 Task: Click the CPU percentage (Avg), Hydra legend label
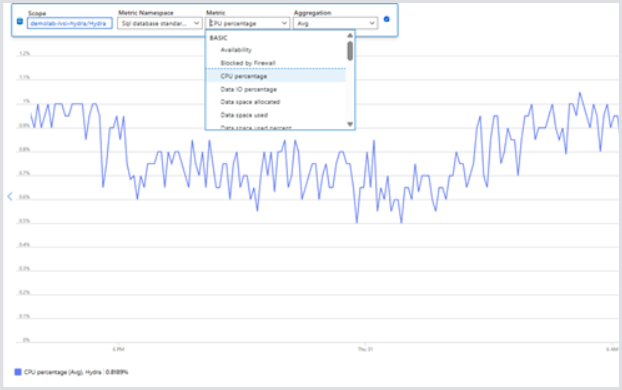coord(63,372)
